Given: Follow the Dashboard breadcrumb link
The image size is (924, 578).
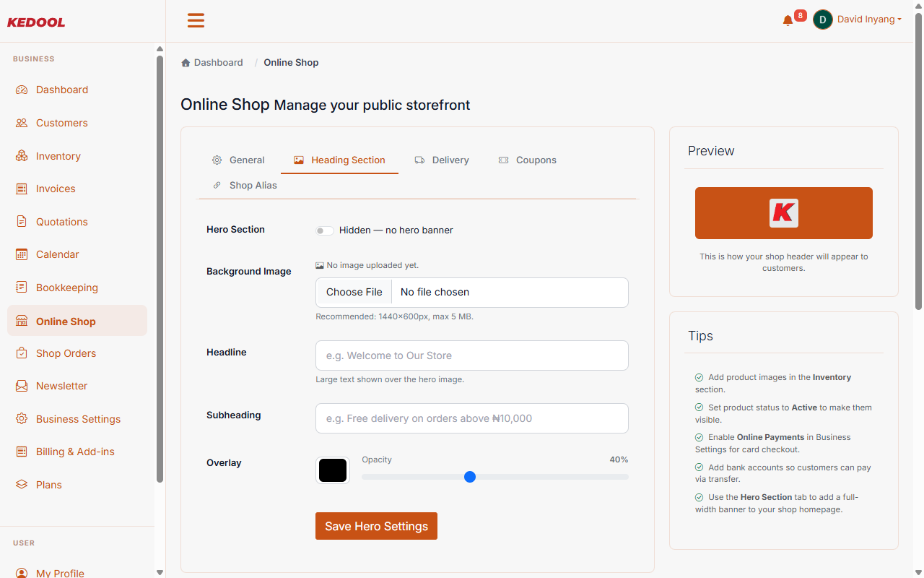Looking at the screenshot, I should click(x=218, y=63).
